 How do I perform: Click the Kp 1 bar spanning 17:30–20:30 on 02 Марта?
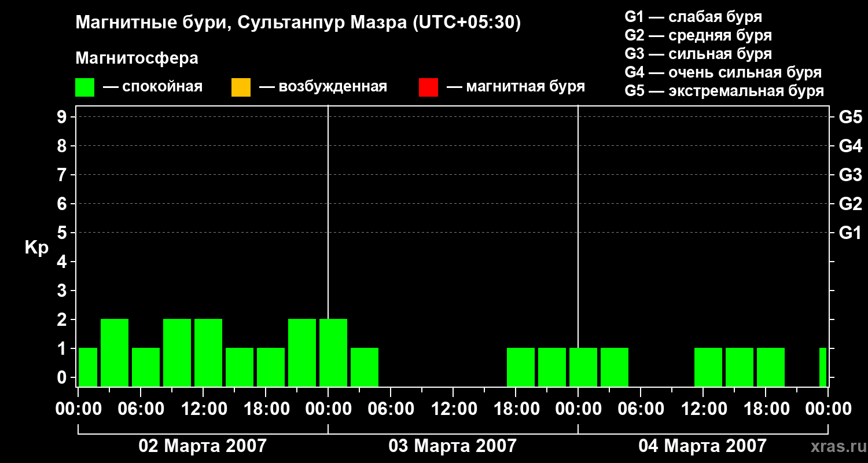pyautogui.click(x=271, y=367)
